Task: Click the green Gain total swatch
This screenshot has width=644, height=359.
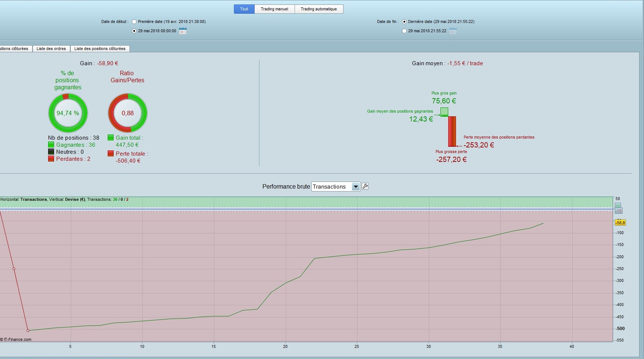Action: coord(111,137)
